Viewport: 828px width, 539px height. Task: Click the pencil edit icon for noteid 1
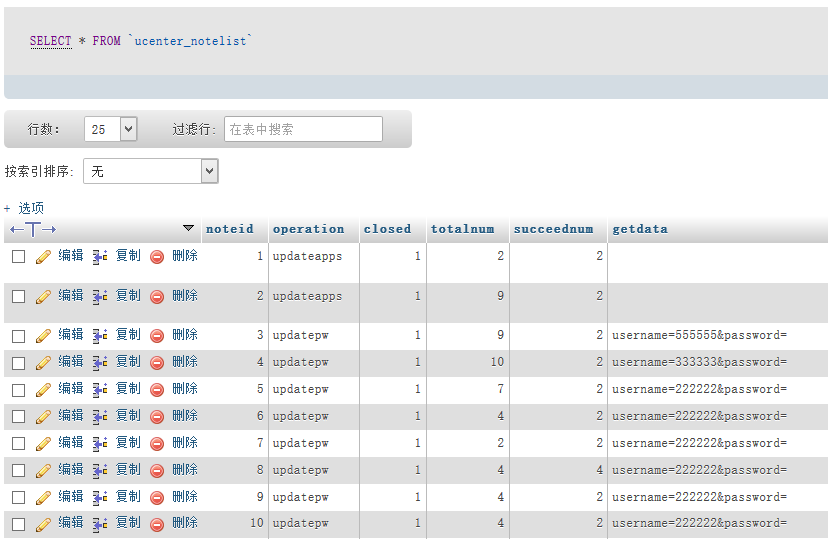43,257
